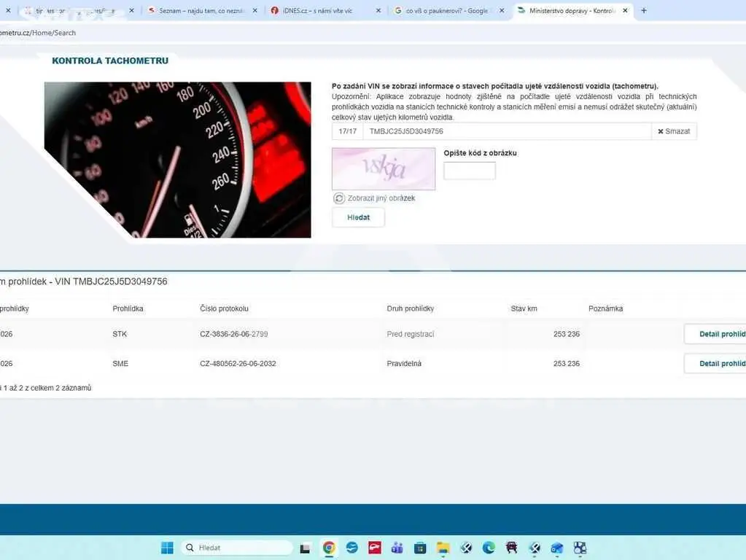Open Detail prohlídky for SME record
The height and width of the screenshot is (560, 746).
(x=715, y=364)
